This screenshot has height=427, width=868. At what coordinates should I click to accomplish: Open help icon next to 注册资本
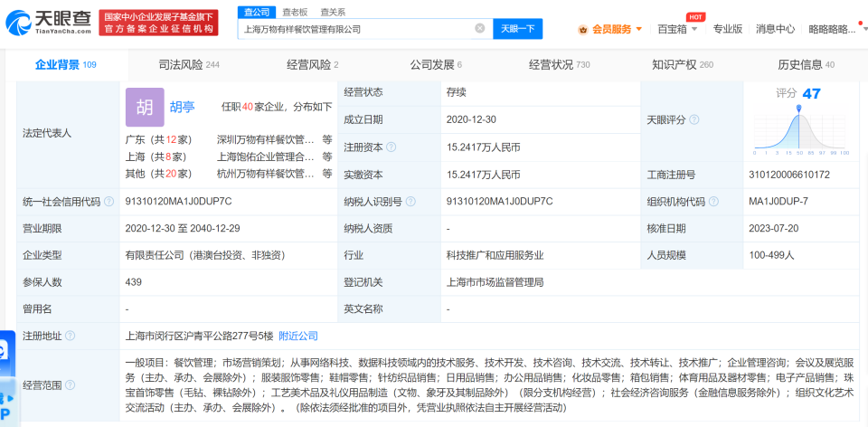pos(392,147)
